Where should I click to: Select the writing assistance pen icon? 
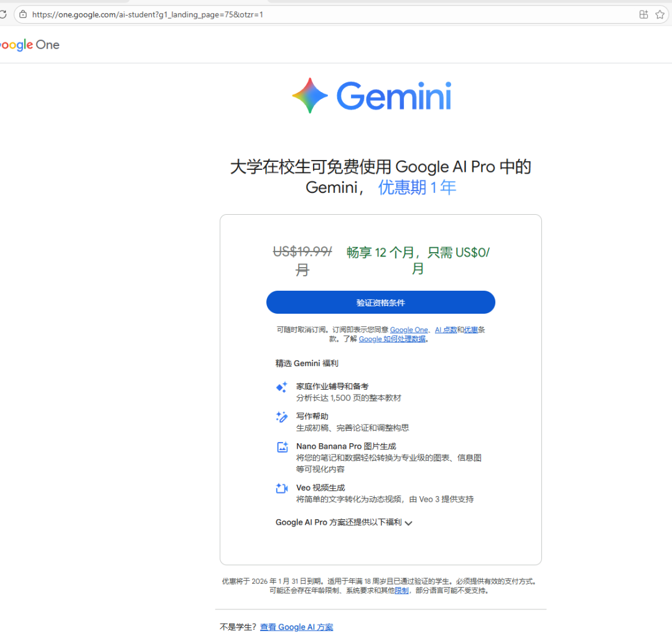(281, 417)
